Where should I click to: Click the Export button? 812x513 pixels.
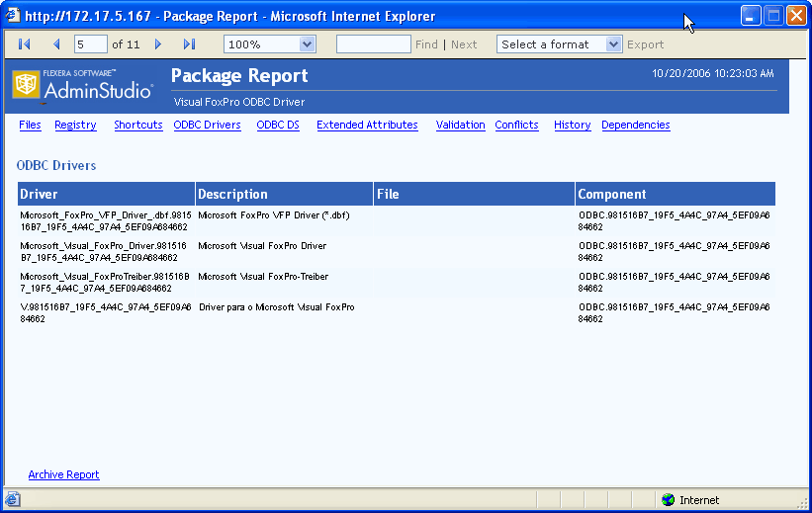646,44
